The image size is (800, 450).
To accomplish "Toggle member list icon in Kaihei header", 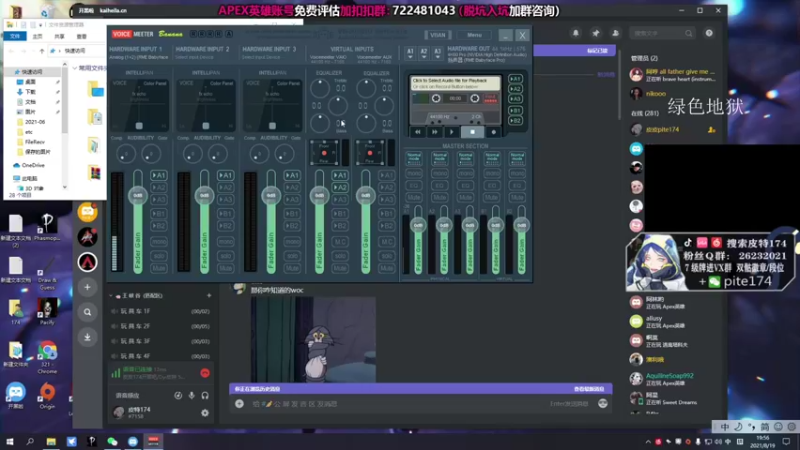I will tap(615, 33).
